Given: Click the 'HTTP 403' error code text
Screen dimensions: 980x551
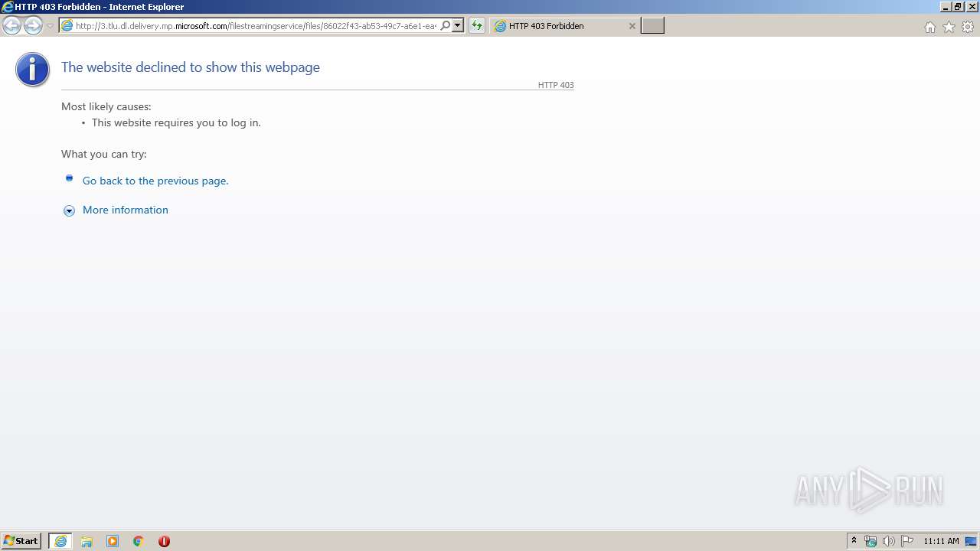Looking at the screenshot, I should 556,85.
